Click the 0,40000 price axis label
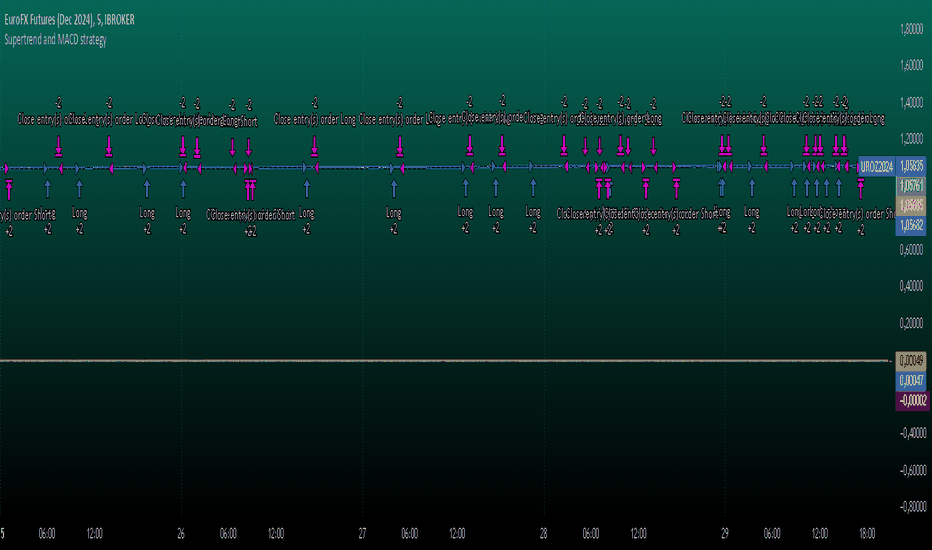Screen dimensions: 932x550 coord(912,287)
